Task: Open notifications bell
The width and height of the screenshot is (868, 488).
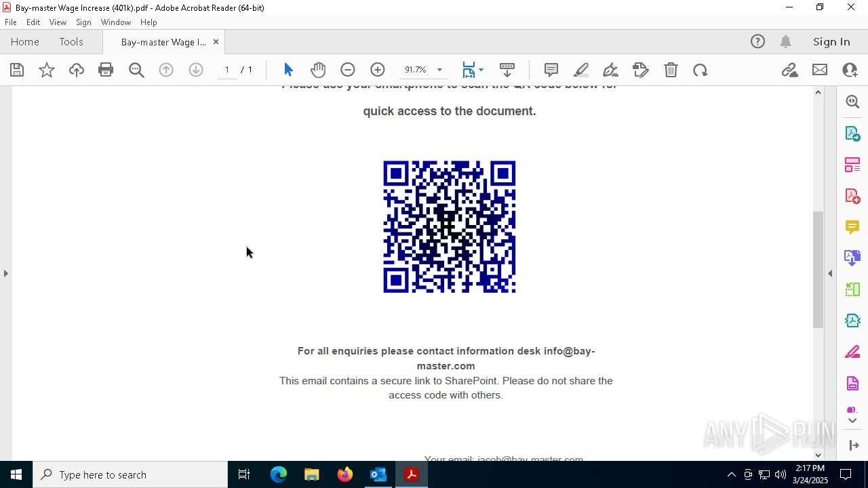Action: (x=785, y=41)
